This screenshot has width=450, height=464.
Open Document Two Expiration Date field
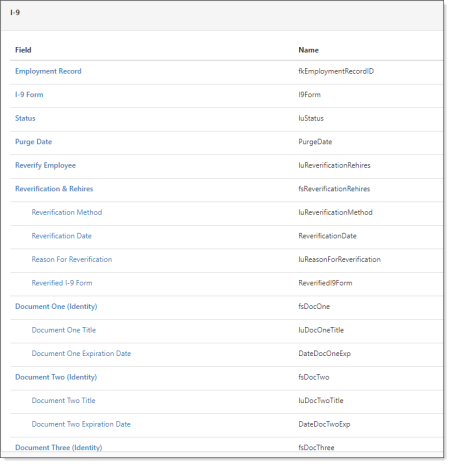click(81, 424)
